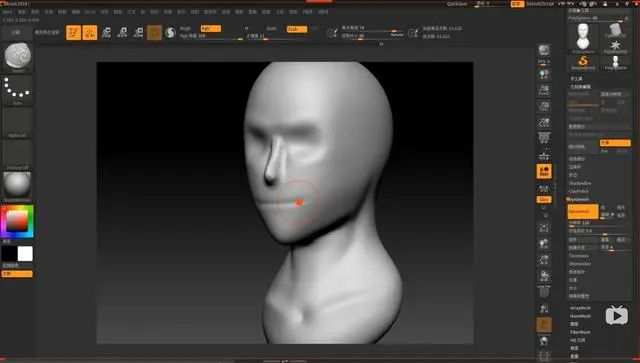The image size is (640, 363).
Task: Toggle the Zadd button
Action: (272, 29)
